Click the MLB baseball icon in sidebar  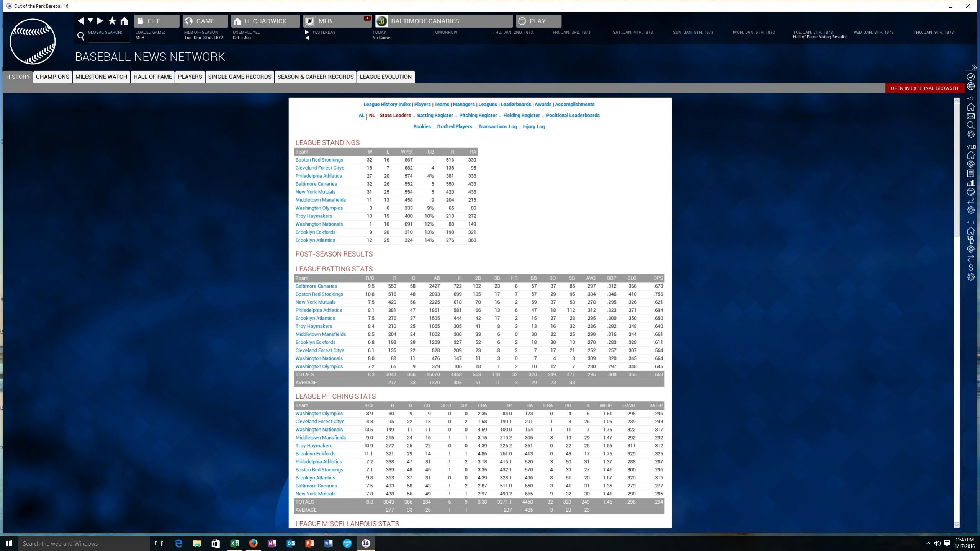[970, 192]
